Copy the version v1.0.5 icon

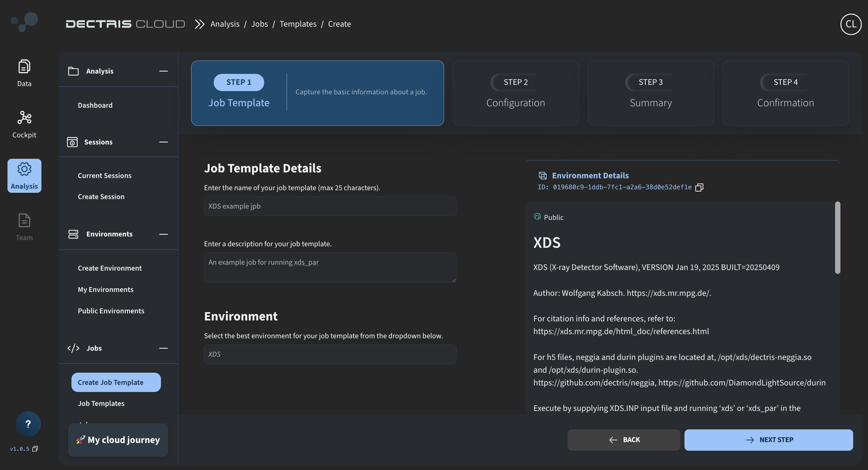coord(35,449)
